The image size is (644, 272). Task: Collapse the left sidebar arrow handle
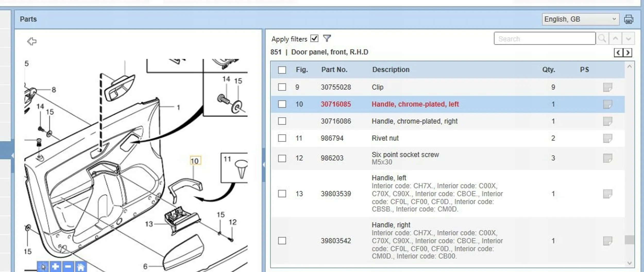(x=12, y=155)
